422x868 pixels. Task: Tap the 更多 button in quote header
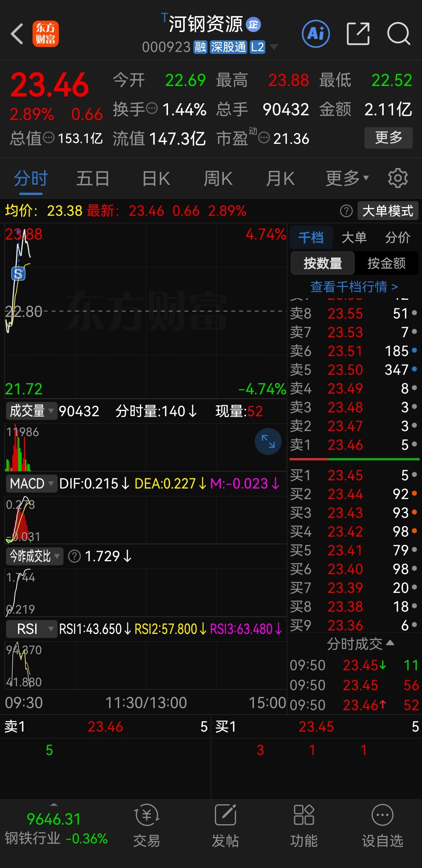(x=388, y=138)
